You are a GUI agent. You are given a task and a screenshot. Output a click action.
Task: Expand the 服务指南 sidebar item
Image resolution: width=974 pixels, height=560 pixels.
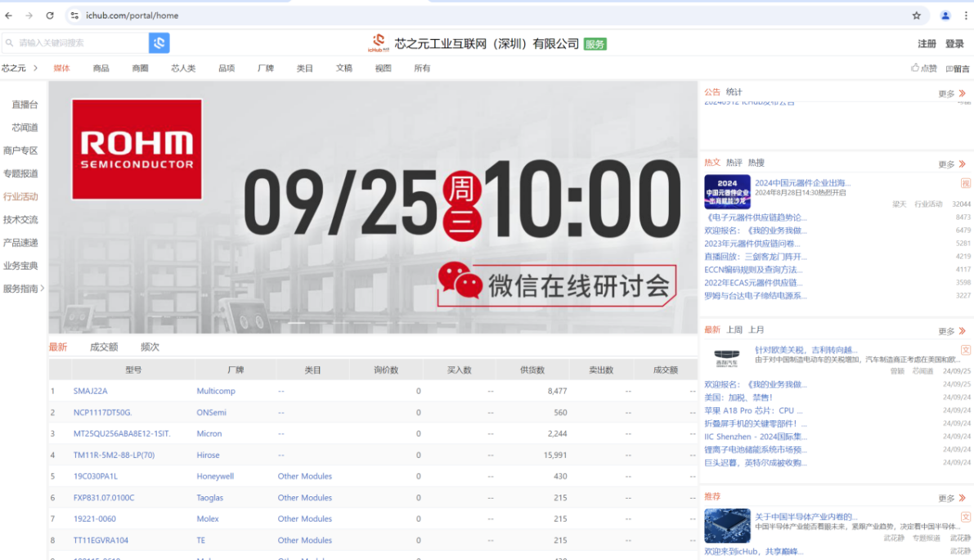click(43, 288)
